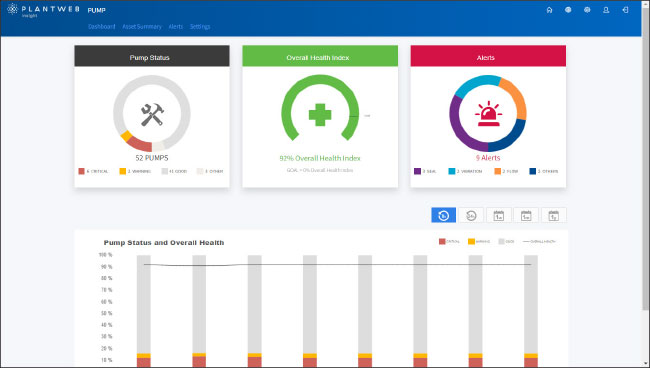Click the last bar in the status chart

tap(531, 311)
